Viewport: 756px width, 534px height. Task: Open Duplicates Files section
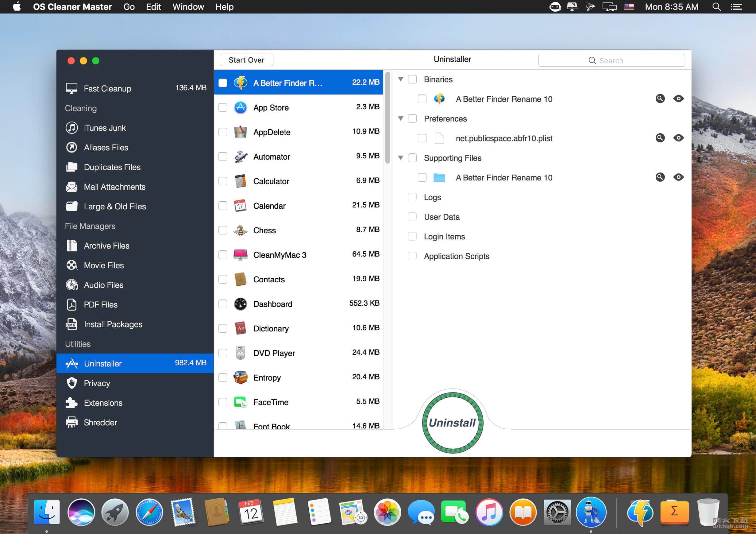tap(135, 167)
